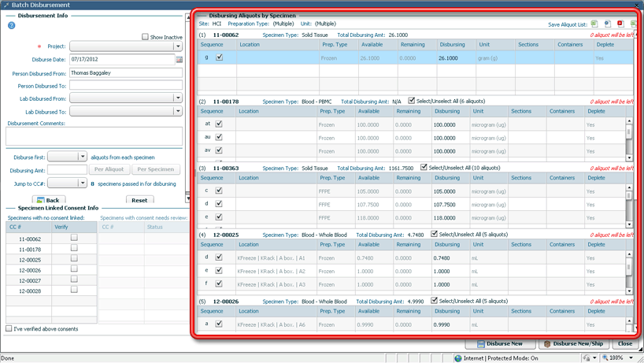This screenshot has height=363, width=644.
Task: Tick Verify checkbox for specimen 11-00178
Action: (x=74, y=247)
